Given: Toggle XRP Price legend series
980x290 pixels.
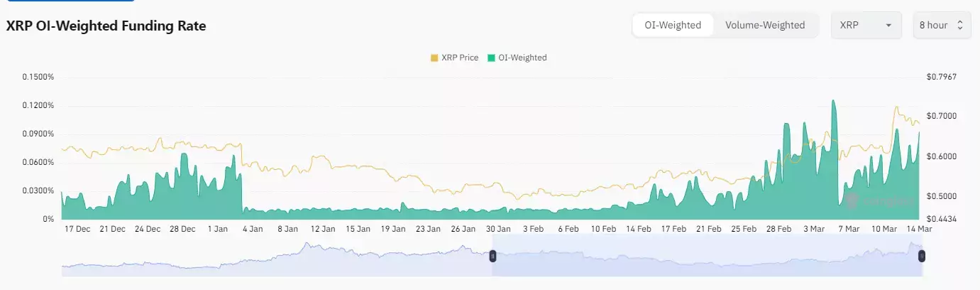Looking at the screenshot, I should tap(454, 58).
